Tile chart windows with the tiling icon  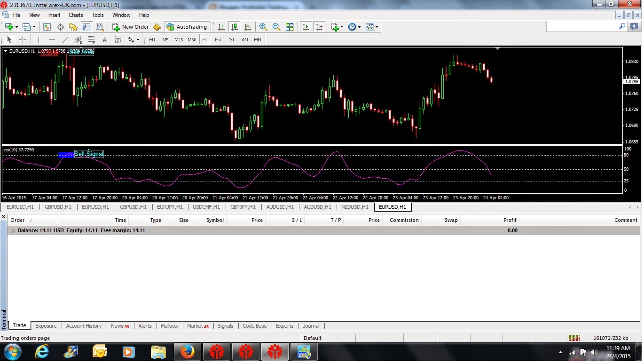pyautogui.click(x=290, y=27)
